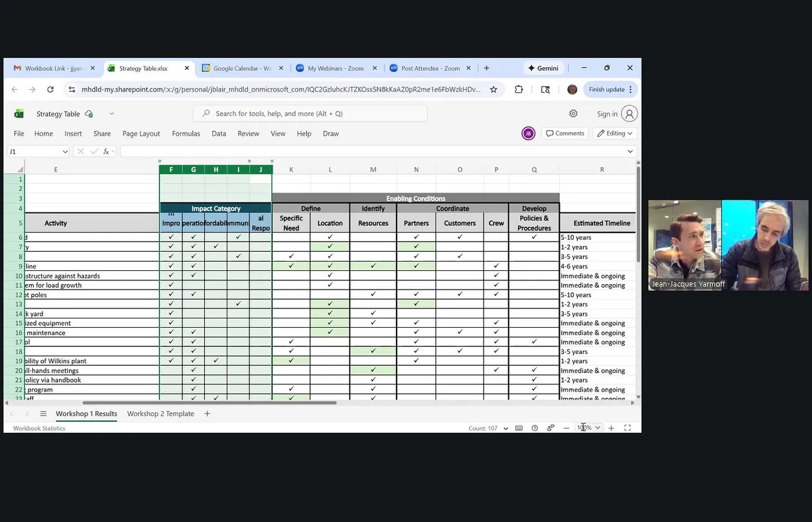Click the zoom out minus icon
The width and height of the screenshot is (812, 522).
click(566, 428)
